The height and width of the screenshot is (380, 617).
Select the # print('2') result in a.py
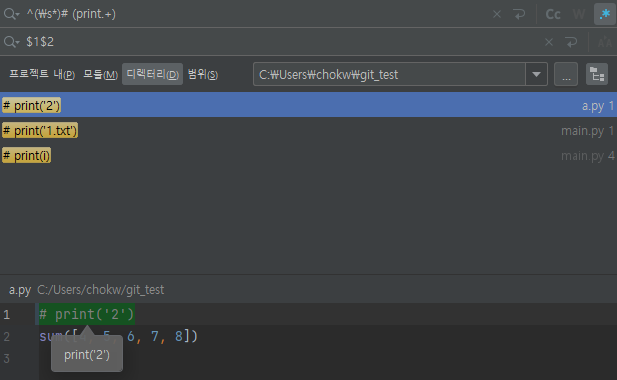coord(308,105)
